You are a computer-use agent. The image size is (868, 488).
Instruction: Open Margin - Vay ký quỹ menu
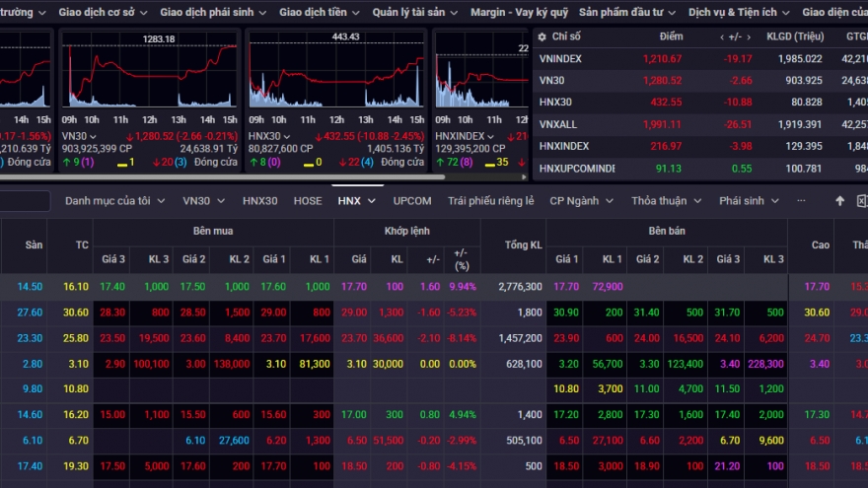(x=519, y=12)
